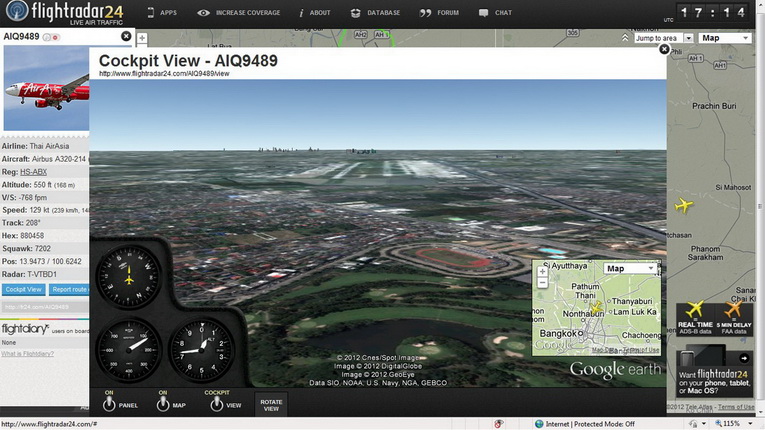Click the 'Airline: Thai AirAsia' row
This screenshot has height=430, width=765.
pyautogui.click(x=44, y=146)
